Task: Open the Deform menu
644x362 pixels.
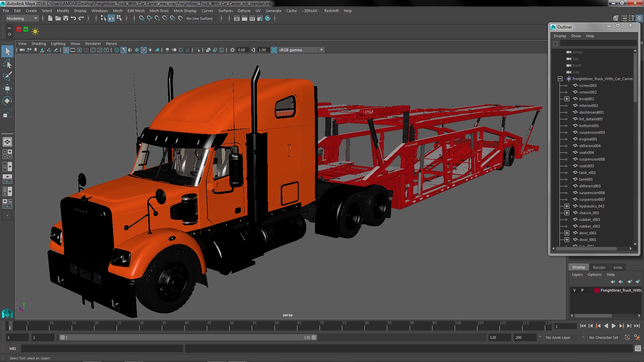Action: tap(244, 11)
